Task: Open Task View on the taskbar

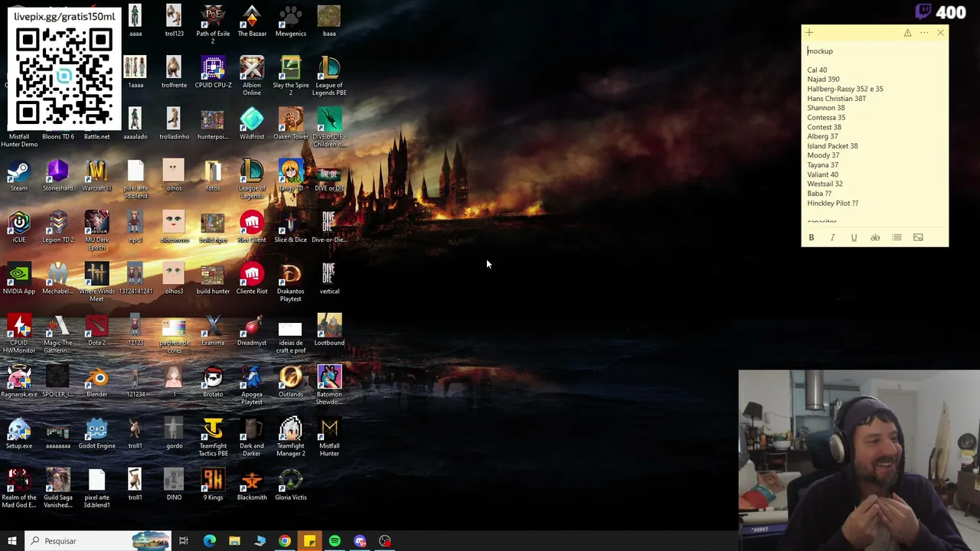Action: click(184, 541)
